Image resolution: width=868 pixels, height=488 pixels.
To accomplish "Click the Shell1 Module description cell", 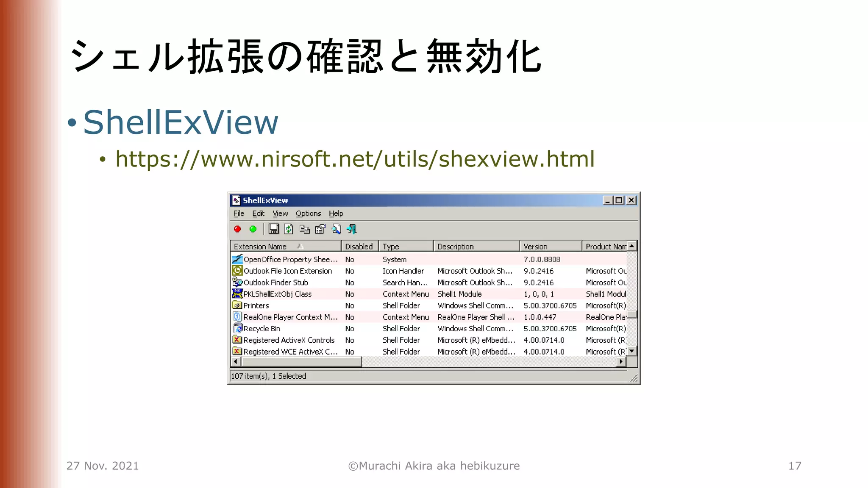I will [x=459, y=294].
